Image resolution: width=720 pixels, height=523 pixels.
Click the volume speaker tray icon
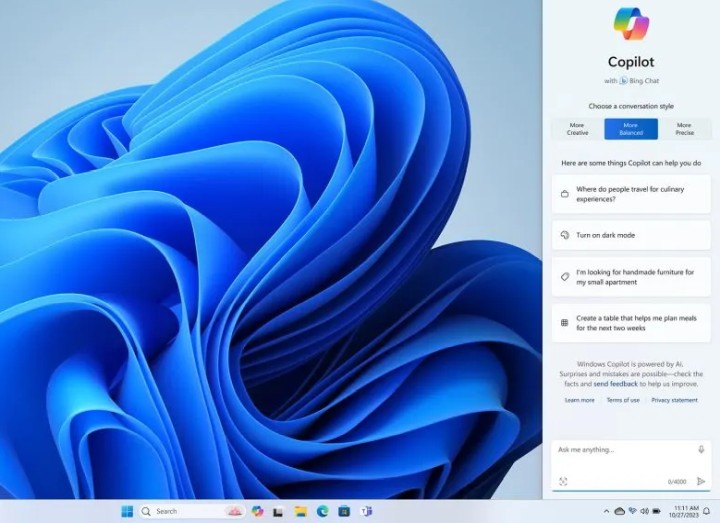tap(644, 511)
